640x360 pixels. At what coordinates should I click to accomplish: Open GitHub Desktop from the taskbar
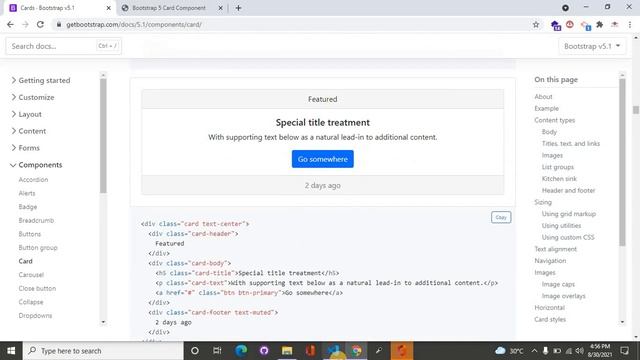264,351
